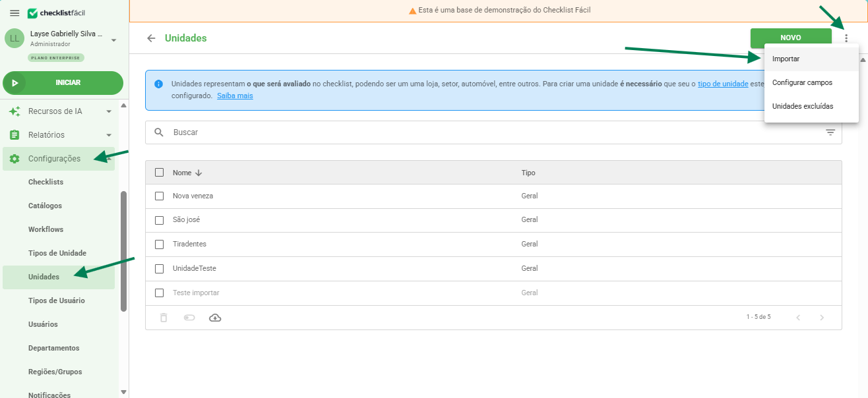This screenshot has width=868, height=398.
Task: Sort by the Nome column arrow
Action: click(x=199, y=173)
